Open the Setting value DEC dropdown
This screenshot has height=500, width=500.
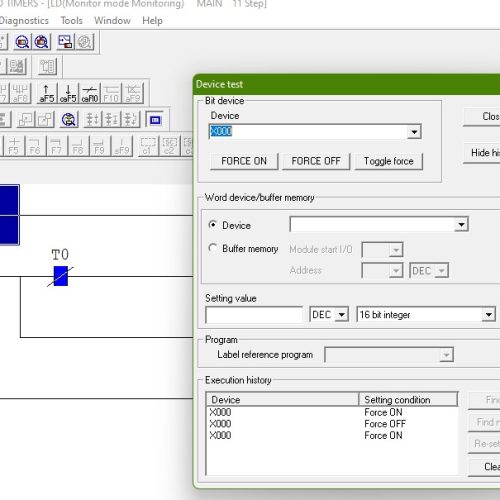342,314
